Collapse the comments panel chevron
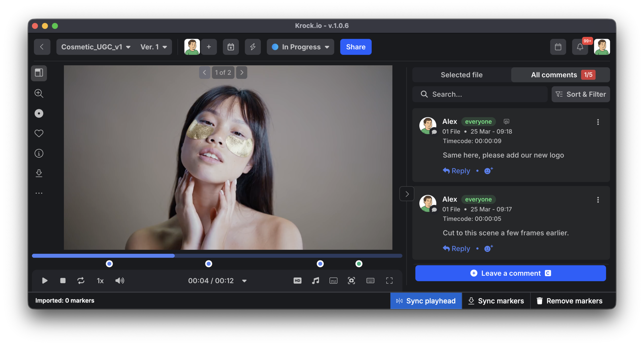644x346 pixels. (x=407, y=194)
